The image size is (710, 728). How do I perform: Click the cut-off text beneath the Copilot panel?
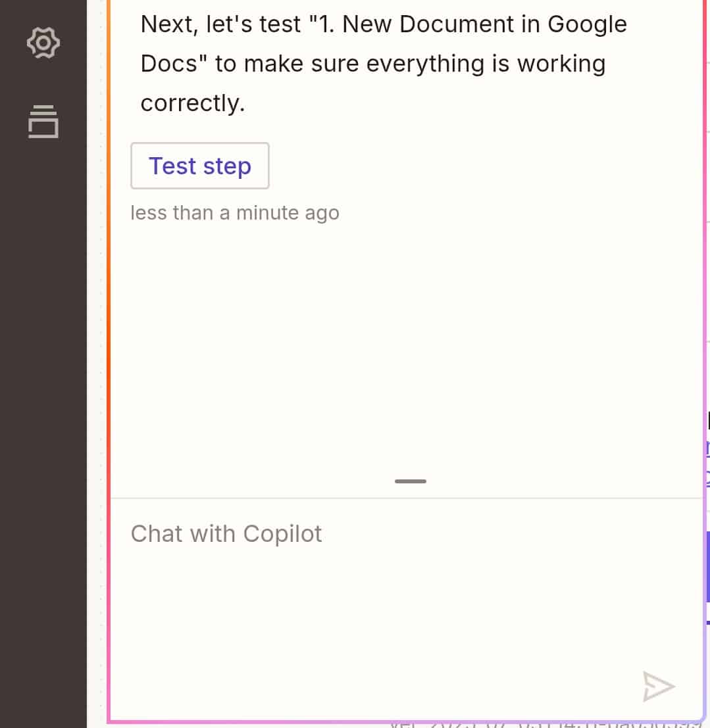544,724
